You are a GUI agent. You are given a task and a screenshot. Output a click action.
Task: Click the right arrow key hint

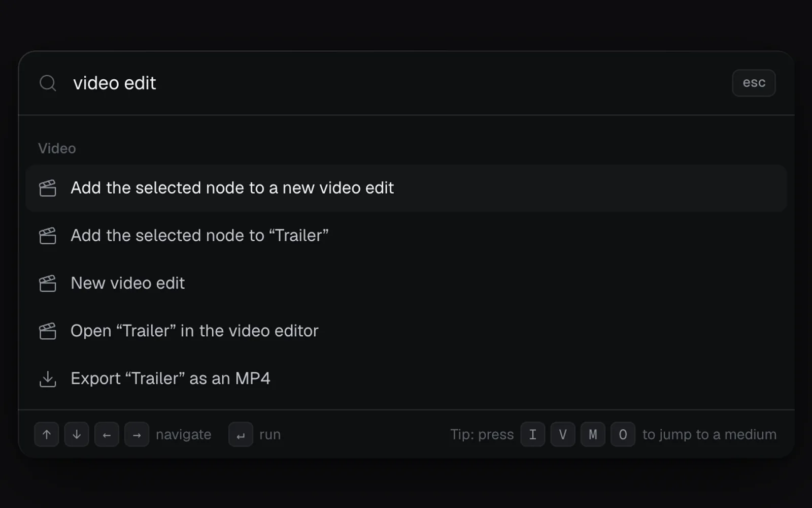[137, 434]
